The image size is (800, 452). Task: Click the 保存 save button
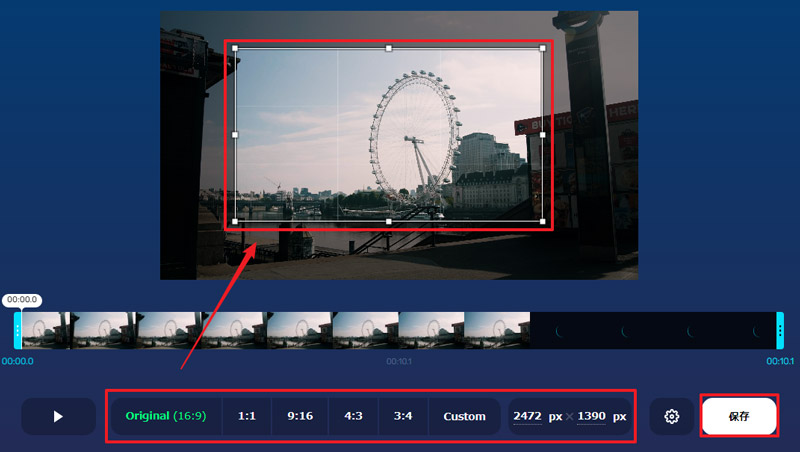[739, 416]
